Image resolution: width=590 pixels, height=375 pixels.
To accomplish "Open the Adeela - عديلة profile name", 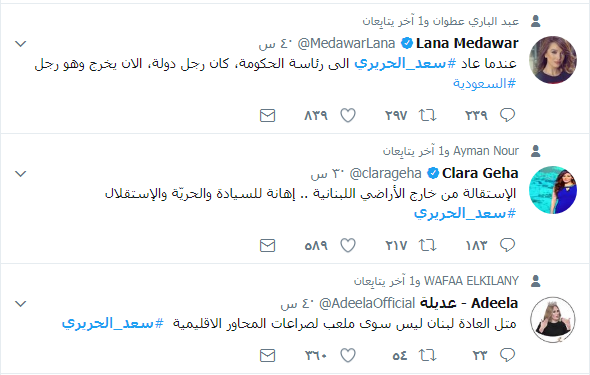I will (x=469, y=303).
